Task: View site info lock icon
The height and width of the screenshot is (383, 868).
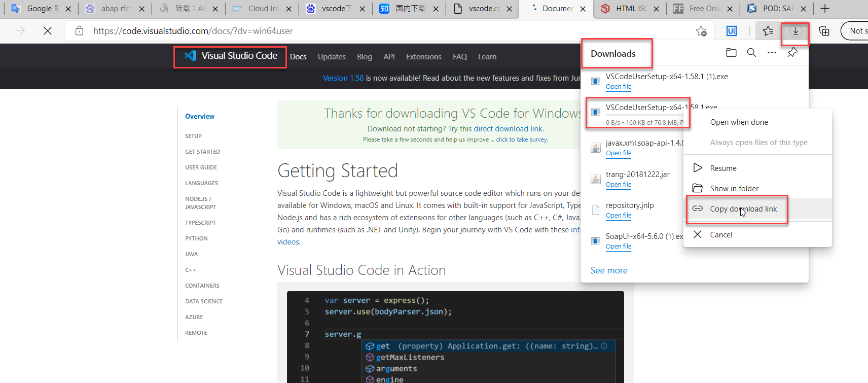Action: pos(79,31)
